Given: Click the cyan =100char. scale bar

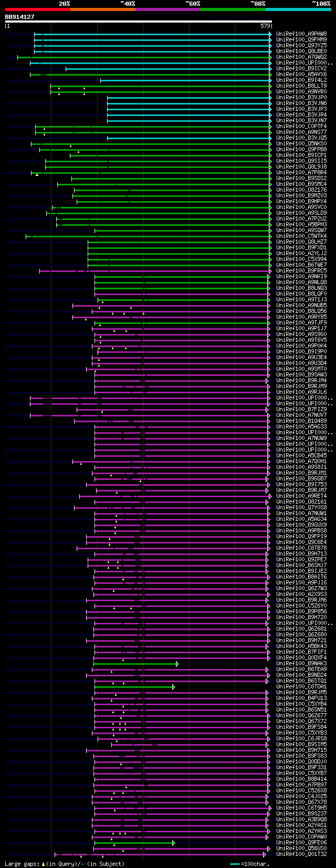Looking at the screenshot, I should [235, 863].
